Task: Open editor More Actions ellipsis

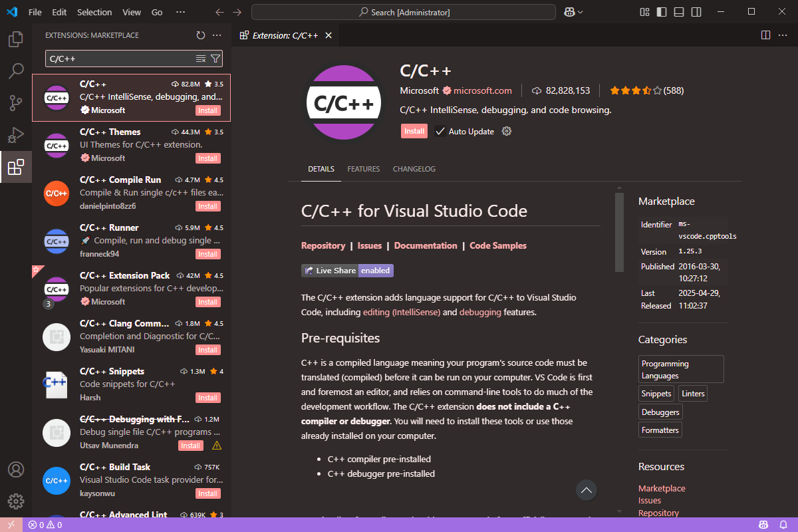Action: point(783,35)
